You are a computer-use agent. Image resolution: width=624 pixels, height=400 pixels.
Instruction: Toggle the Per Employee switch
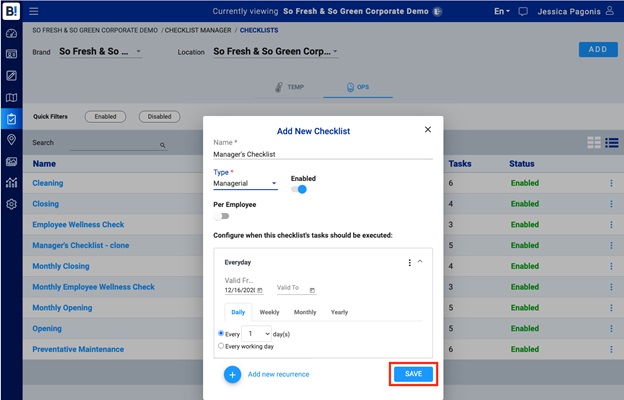(221, 216)
